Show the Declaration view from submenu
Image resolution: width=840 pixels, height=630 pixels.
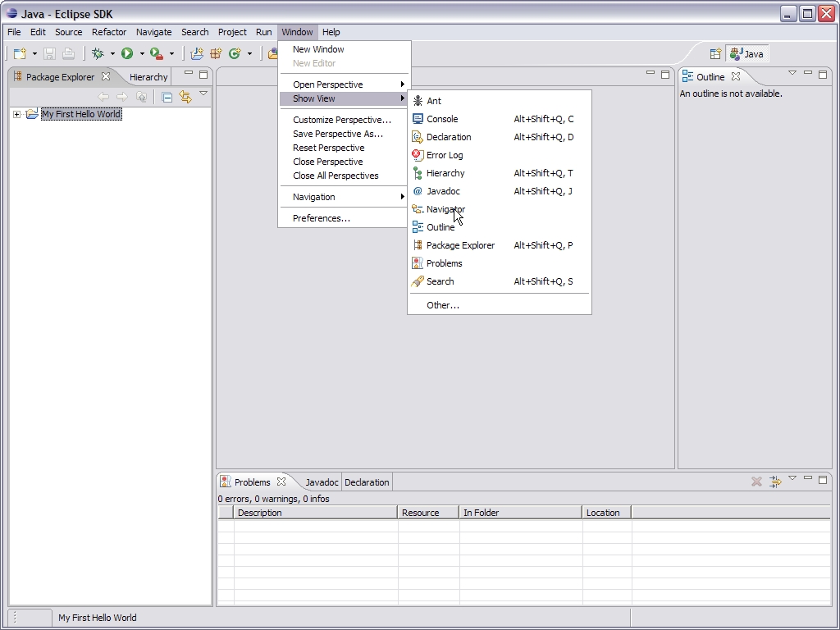tap(500, 137)
